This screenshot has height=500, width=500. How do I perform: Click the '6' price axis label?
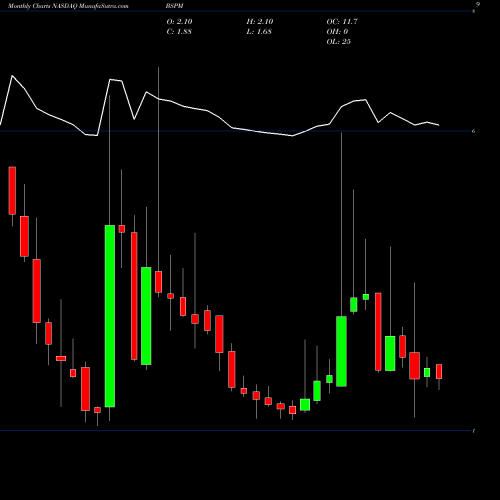[473, 131]
